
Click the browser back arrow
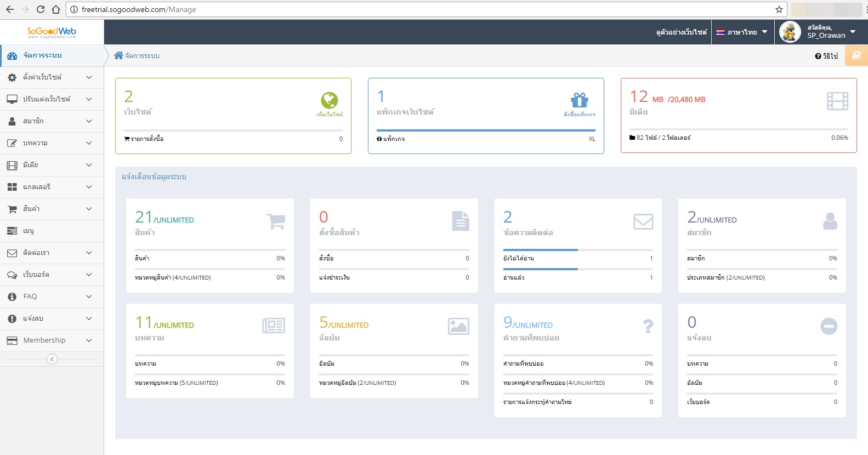pyautogui.click(x=10, y=9)
